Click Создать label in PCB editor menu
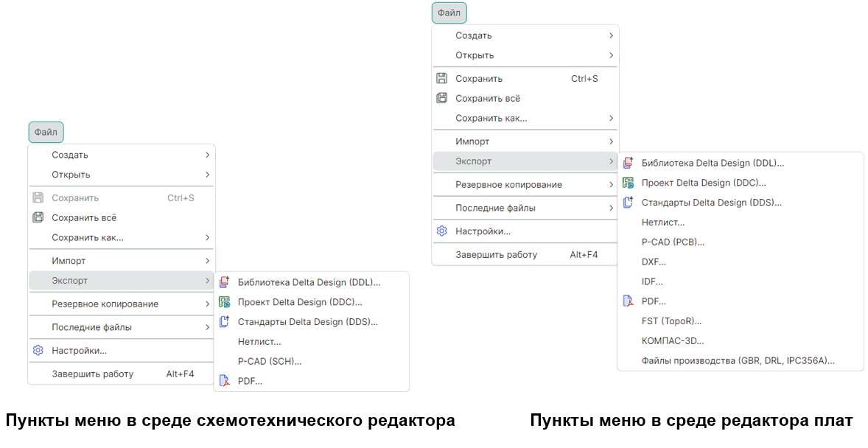868x448 pixels. click(x=473, y=35)
